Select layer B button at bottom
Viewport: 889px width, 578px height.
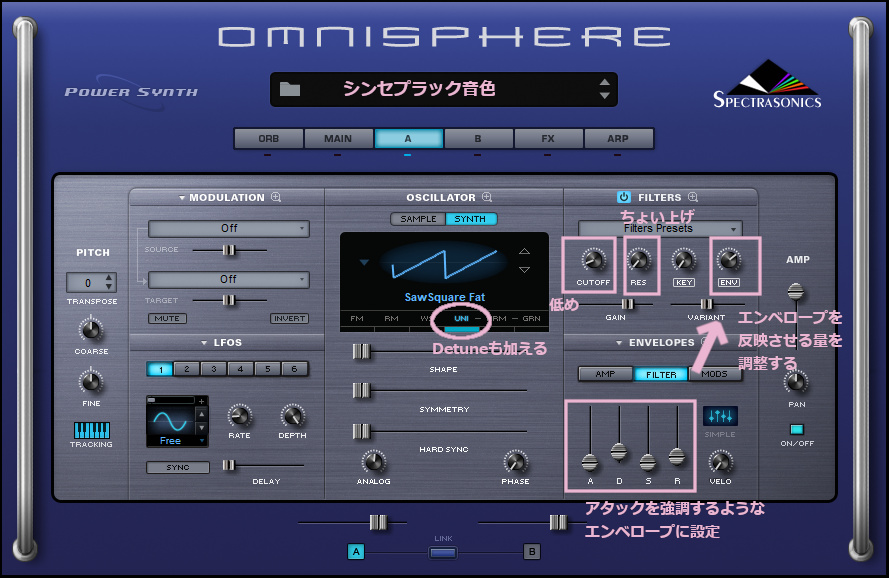(x=532, y=551)
